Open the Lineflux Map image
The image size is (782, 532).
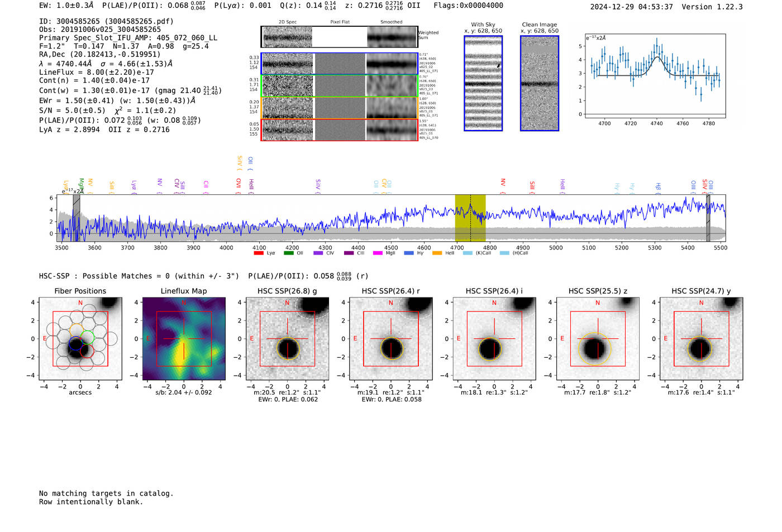[184, 339]
